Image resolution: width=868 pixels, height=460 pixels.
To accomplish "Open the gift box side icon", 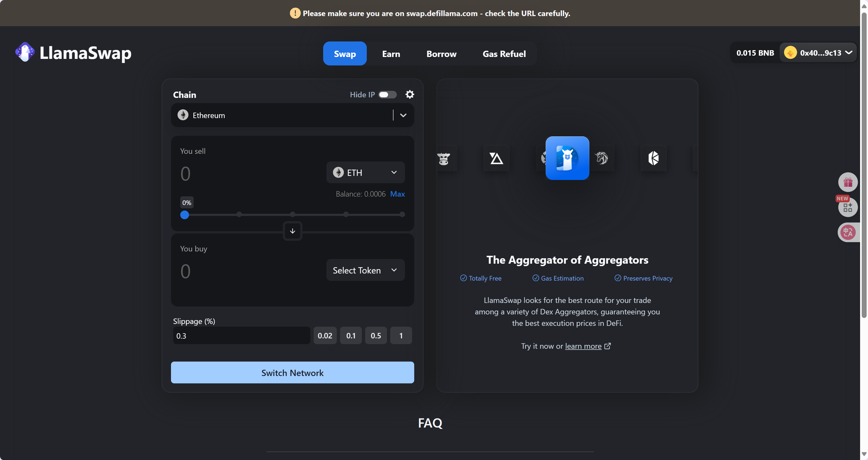I will (x=848, y=182).
